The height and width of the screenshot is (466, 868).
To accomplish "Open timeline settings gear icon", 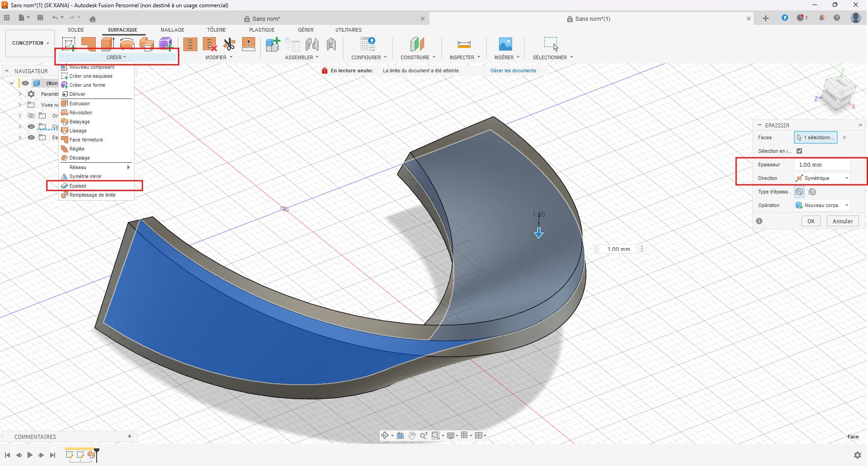I will [x=857, y=455].
